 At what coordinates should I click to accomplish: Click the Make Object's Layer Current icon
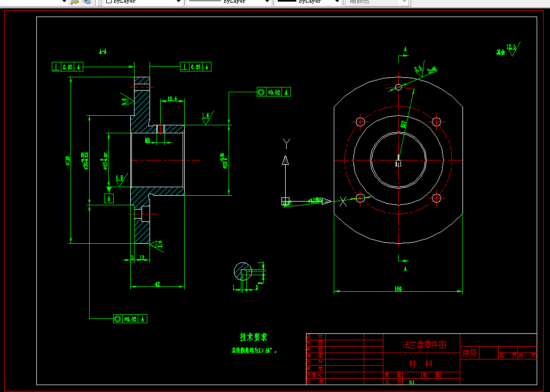click(75, 2)
